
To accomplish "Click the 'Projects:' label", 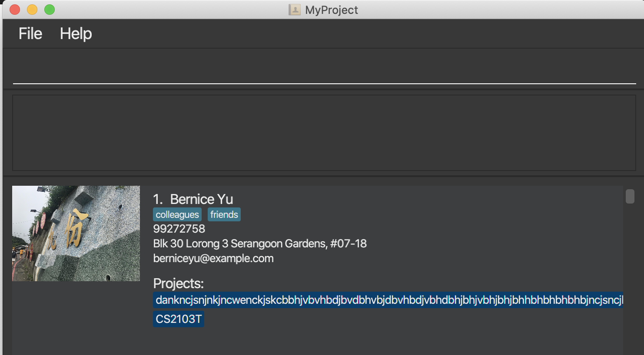I will click(x=178, y=283).
